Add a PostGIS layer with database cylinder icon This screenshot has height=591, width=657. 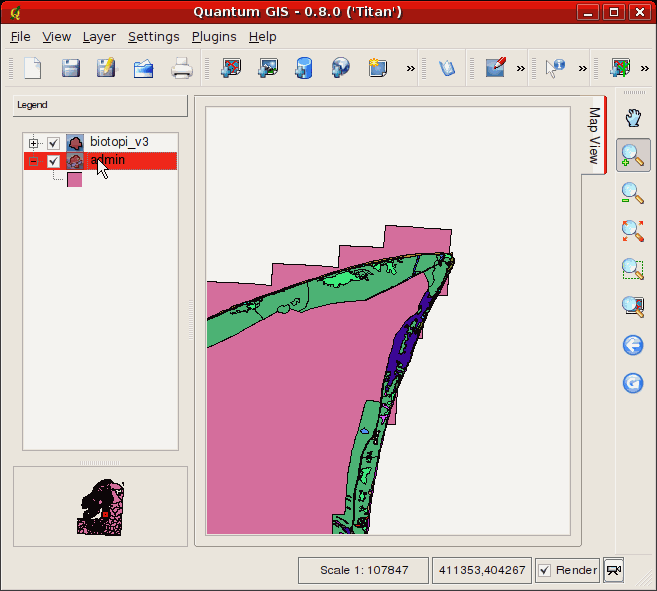pyautogui.click(x=304, y=68)
